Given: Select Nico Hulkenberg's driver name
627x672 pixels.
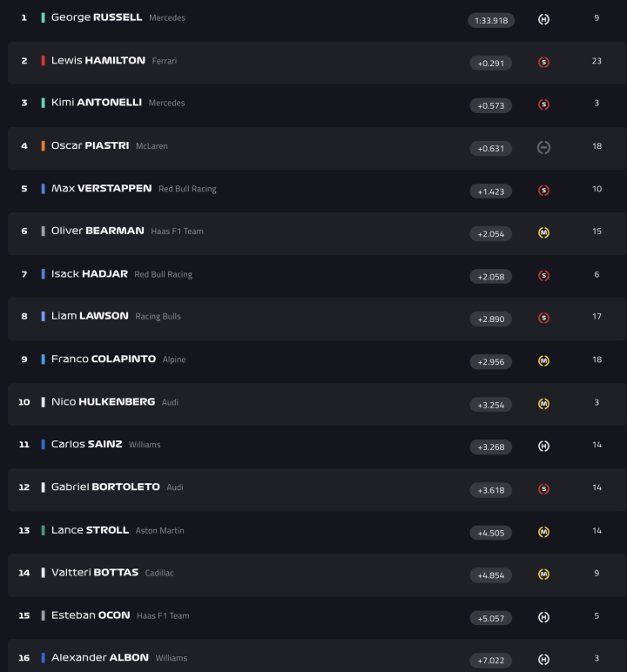Looking at the screenshot, I should (103, 402).
